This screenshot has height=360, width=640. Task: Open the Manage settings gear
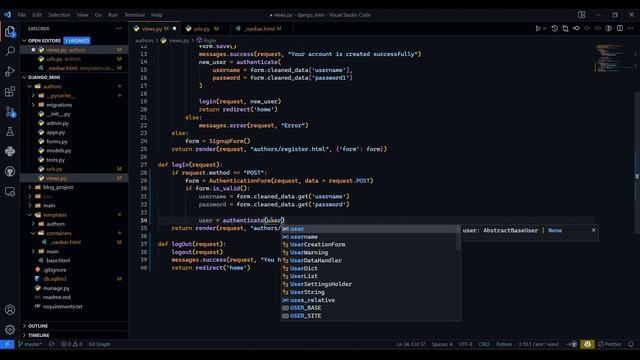(10, 329)
